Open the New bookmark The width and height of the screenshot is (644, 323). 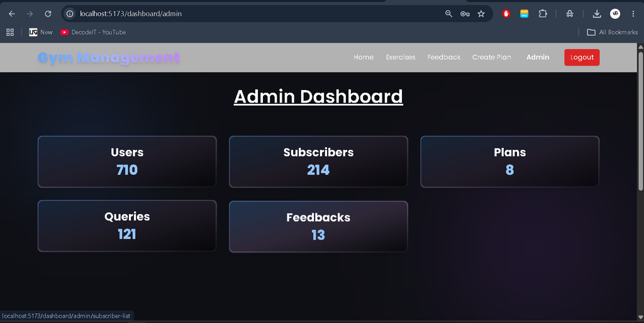click(x=41, y=32)
